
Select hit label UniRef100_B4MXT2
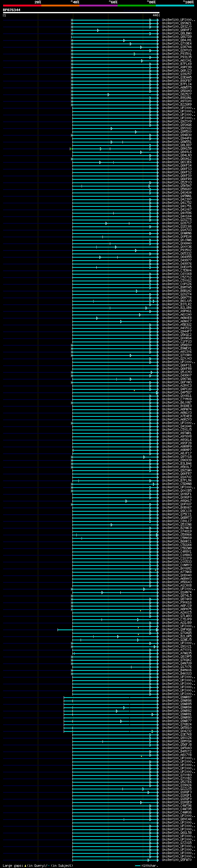tap(176, 751)
